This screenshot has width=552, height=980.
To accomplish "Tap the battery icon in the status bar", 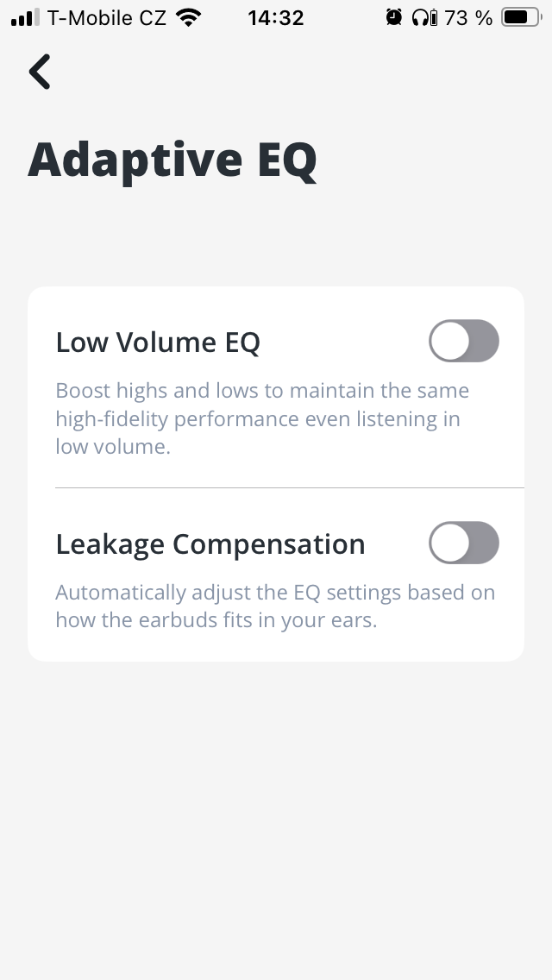I will tap(521, 17).
